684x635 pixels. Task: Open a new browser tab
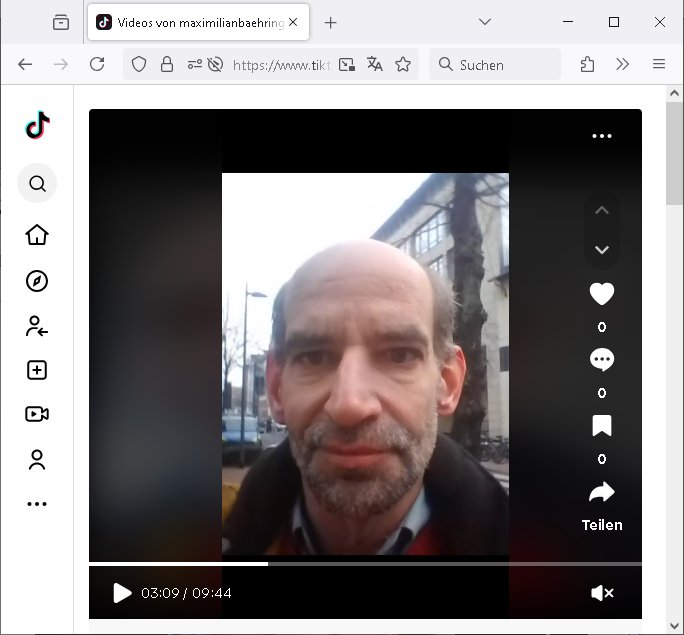click(x=331, y=22)
